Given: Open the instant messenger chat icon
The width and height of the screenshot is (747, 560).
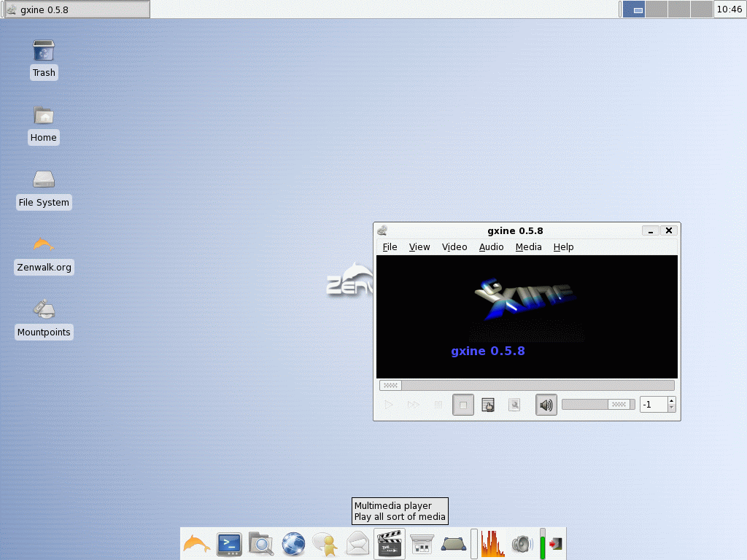Looking at the screenshot, I should (x=325, y=544).
